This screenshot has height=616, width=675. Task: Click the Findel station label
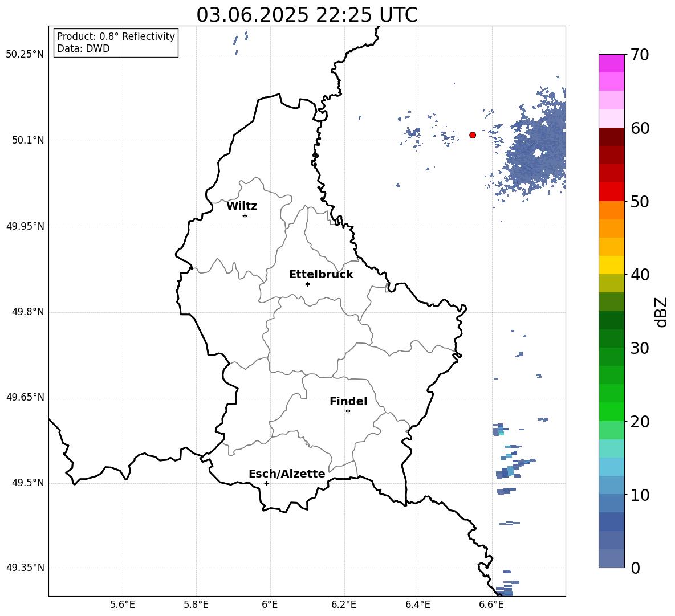348,401
